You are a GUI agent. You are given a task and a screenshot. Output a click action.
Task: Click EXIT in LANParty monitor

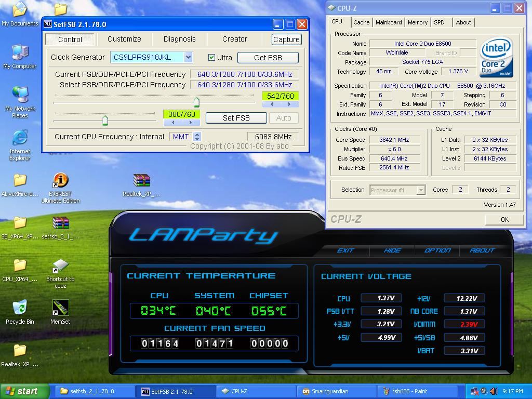click(x=345, y=250)
